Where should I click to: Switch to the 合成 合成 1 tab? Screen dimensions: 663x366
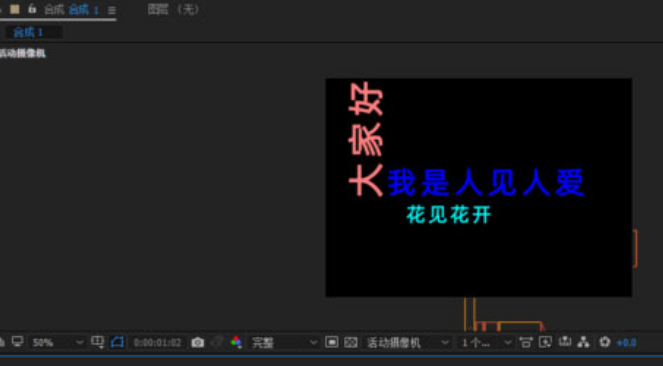(71, 10)
